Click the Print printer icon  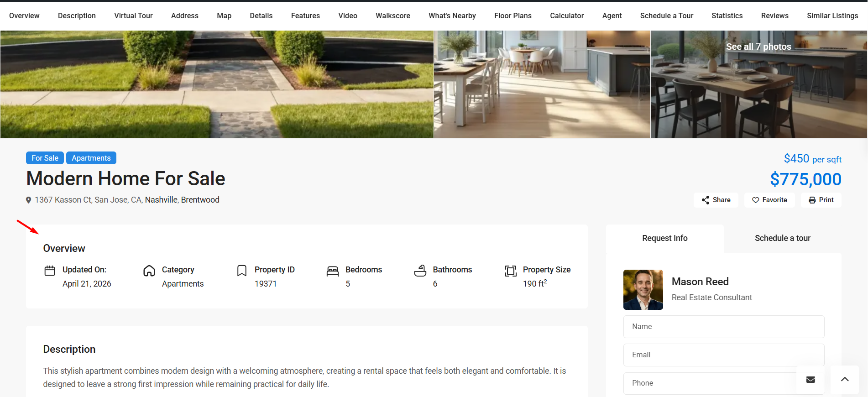pos(812,200)
